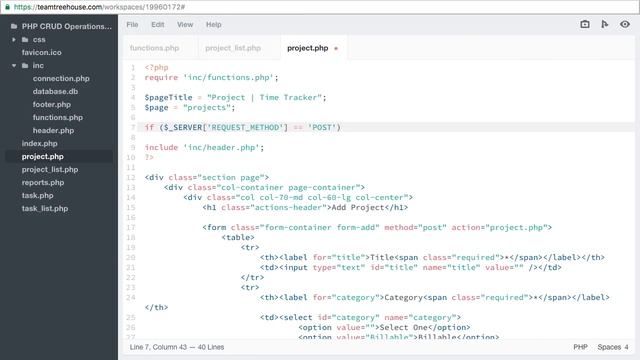Open task_list.php in the sidebar

pos(45,209)
